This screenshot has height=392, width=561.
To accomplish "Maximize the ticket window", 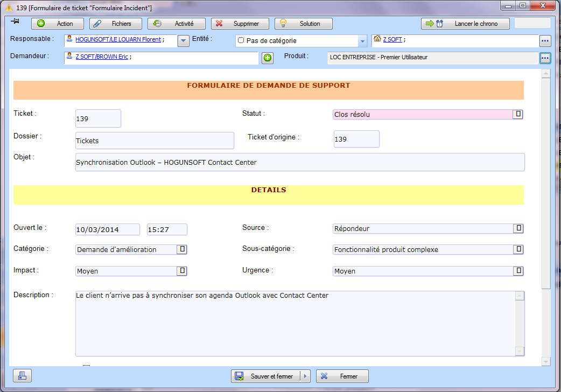I will click(x=523, y=5).
